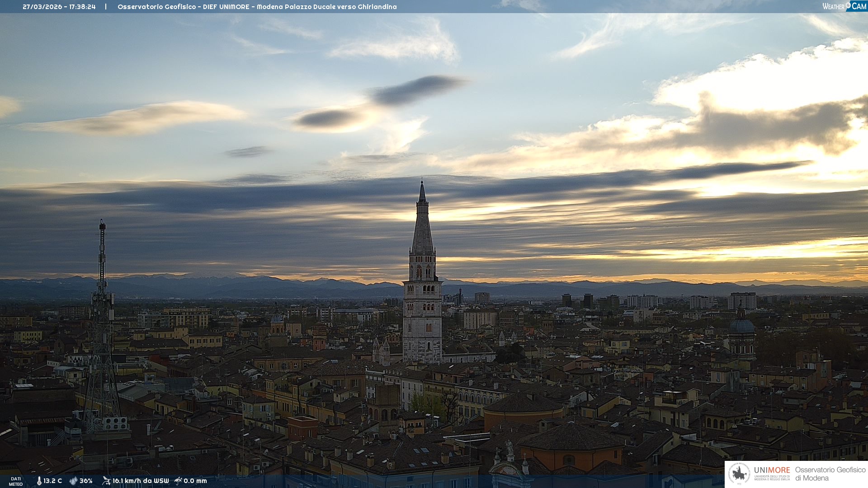This screenshot has height=488, width=868.
Task: Click the wind anemometer icon
Action: coord(106,481)
